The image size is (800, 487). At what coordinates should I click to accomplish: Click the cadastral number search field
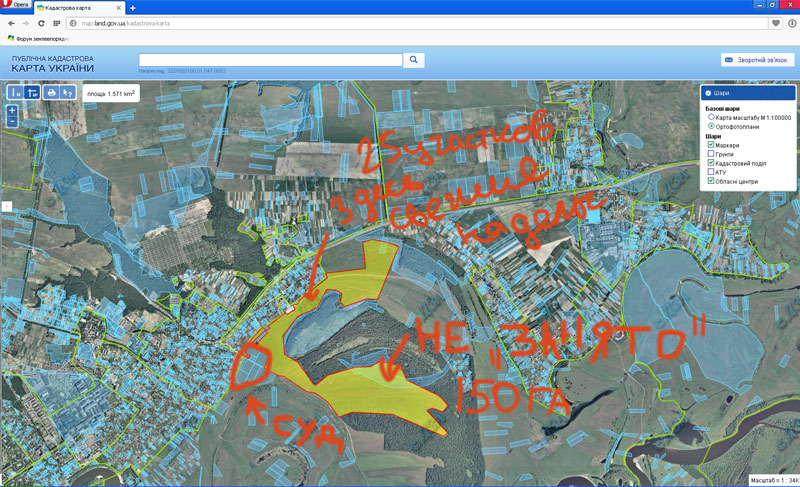[x=270, y=60]
